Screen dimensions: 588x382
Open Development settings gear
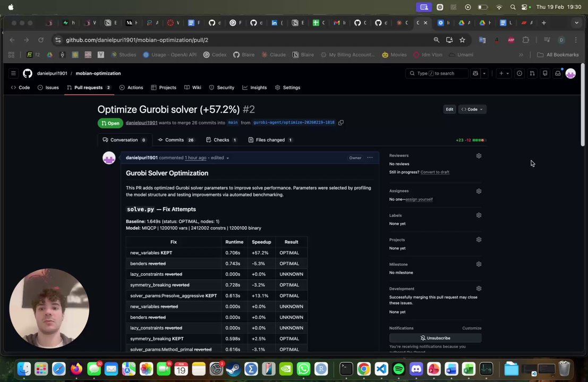pos(479,289)
